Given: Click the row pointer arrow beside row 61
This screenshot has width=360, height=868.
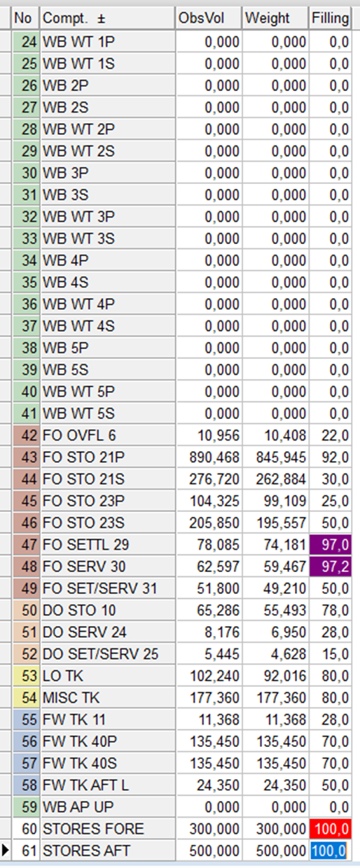Looking at the screenshot, I should click(6, 851).
